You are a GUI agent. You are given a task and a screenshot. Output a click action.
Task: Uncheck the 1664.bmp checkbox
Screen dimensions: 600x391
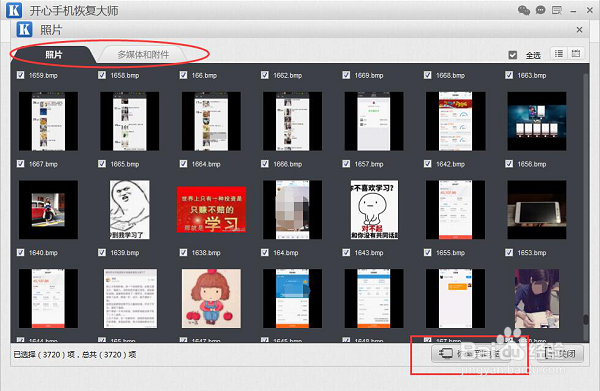[x=183, y=164]
